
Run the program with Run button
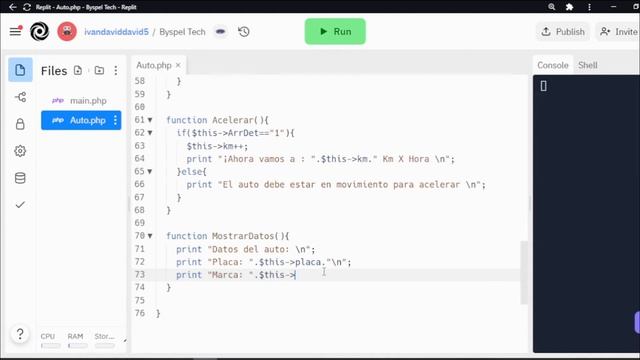click(335, 31)
